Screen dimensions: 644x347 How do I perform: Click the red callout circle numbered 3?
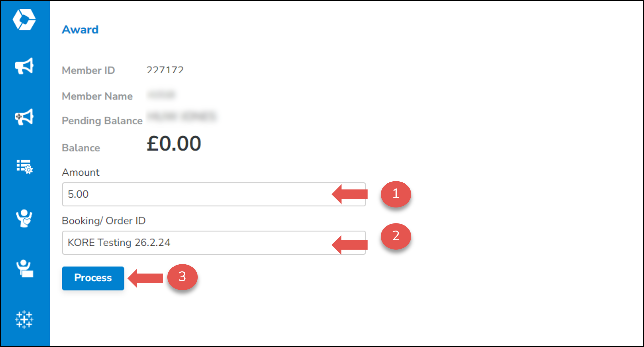[x=182, y=277]
